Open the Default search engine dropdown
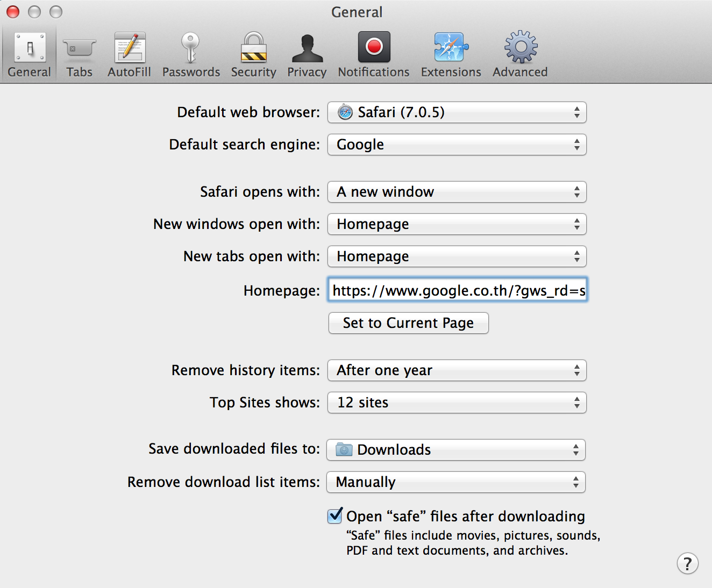 tap(457, 145)
